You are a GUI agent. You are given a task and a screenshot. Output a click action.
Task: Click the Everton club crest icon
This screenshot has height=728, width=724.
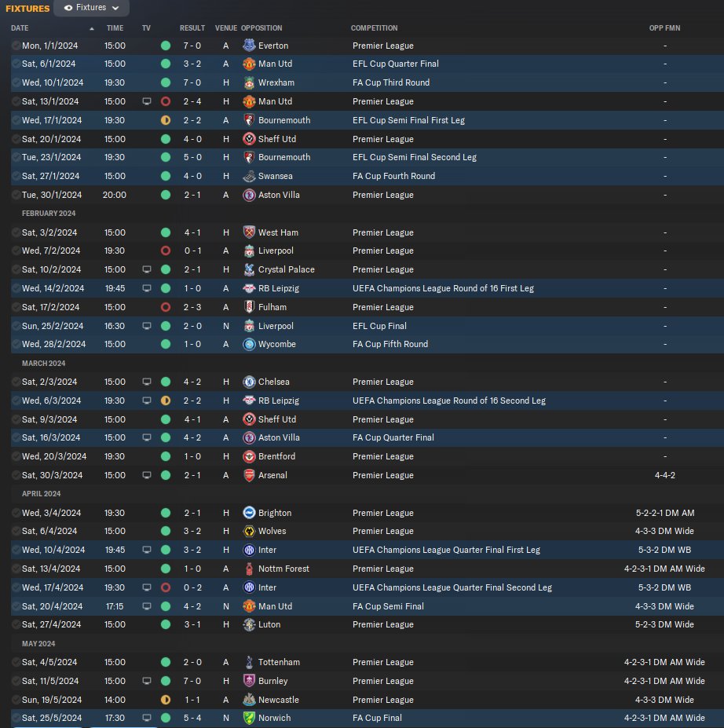pos(249,46)
